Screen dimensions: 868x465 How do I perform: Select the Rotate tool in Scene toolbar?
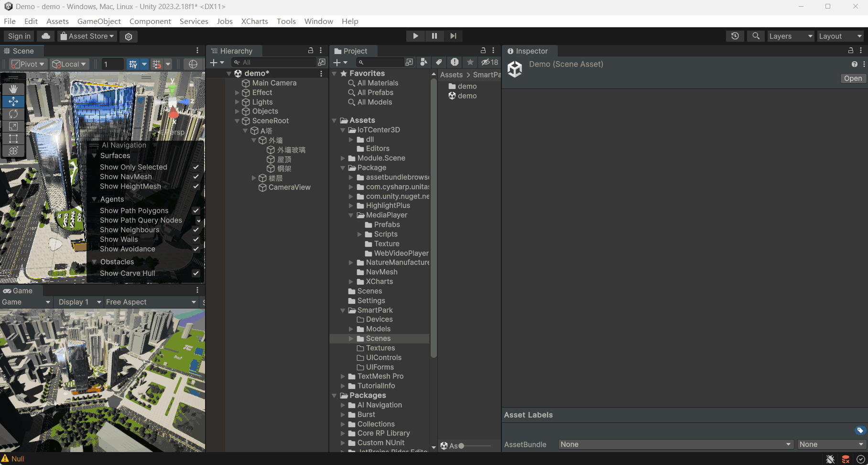(x=13, y=114)
